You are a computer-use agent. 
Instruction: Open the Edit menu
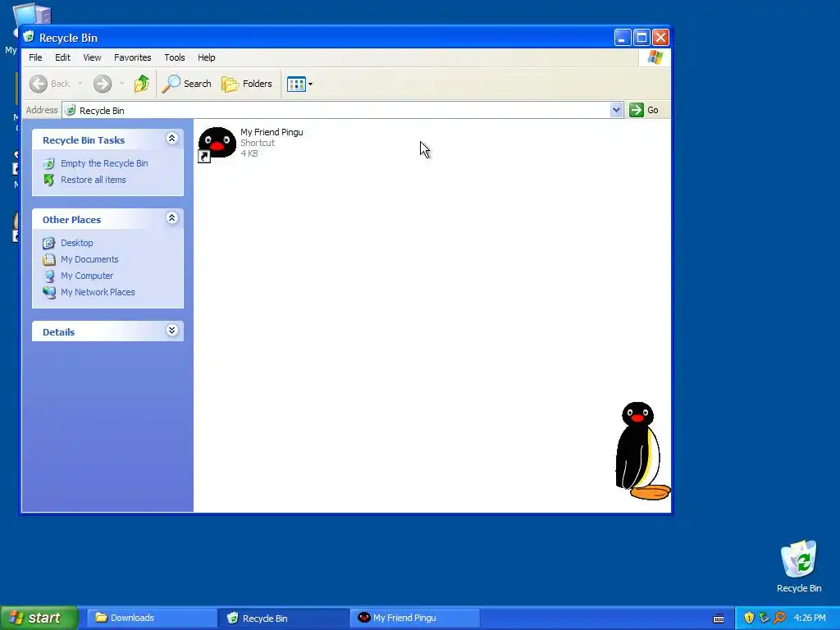(x=62, y=57)
